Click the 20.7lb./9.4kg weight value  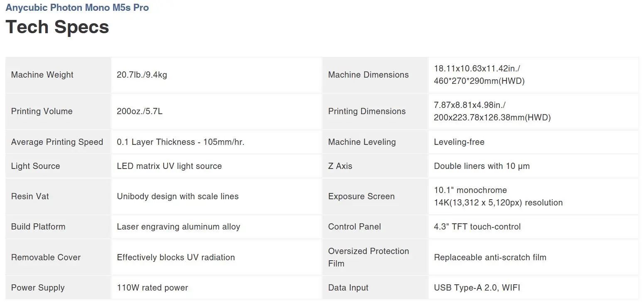click(x=142, y=75)
